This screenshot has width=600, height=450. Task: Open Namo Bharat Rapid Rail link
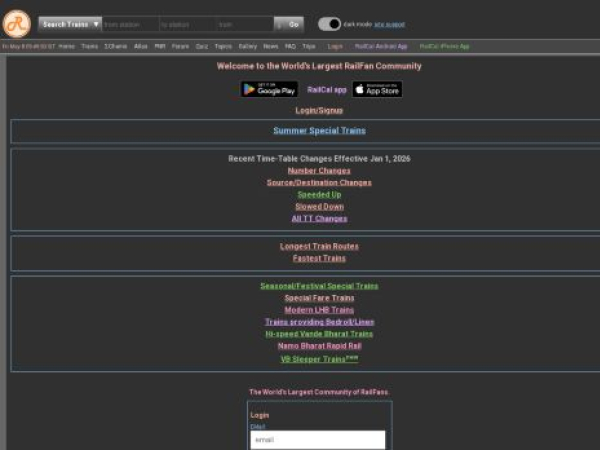(x=319, y=346)
